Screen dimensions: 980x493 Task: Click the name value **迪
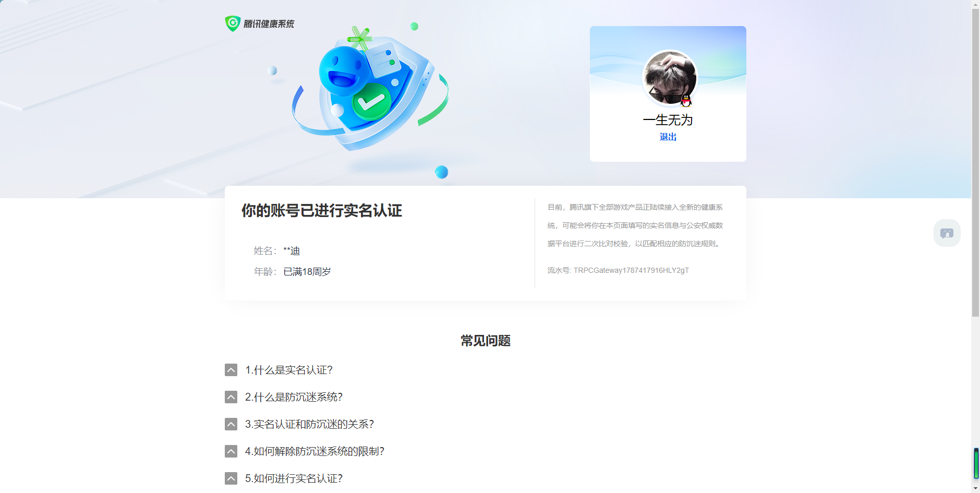(292, 251)
